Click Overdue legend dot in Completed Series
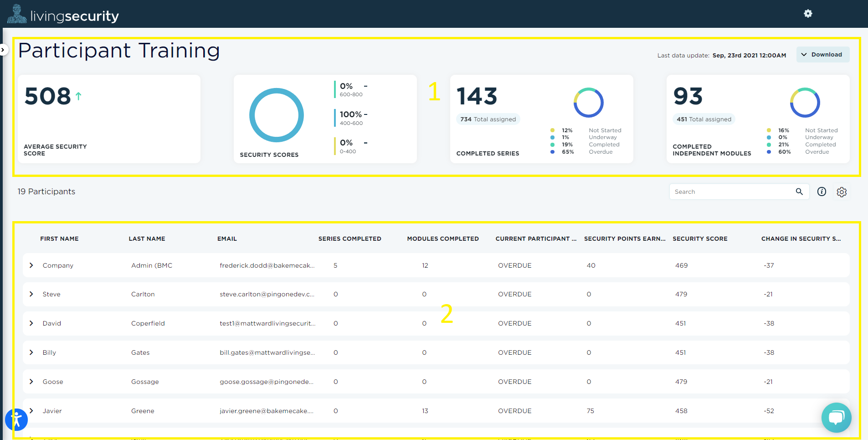This screenshot has height=440, width=868. (552, 152)
